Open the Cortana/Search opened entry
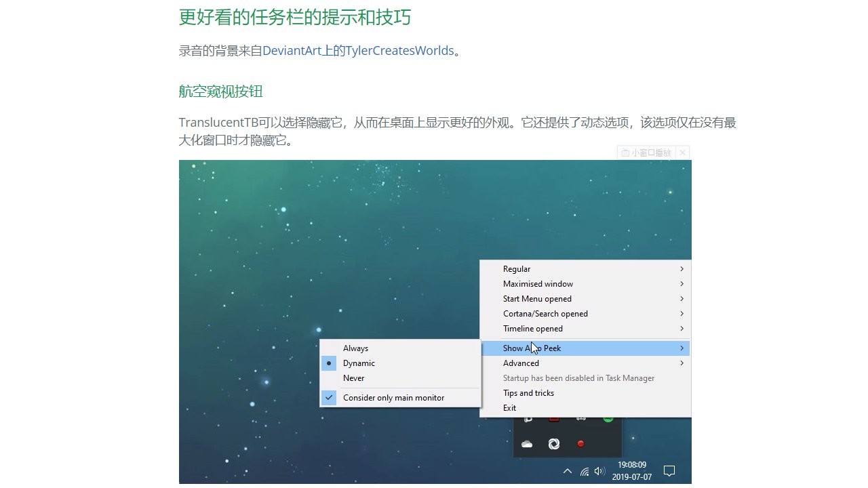The width and height of the screenshot is (868, 488). [585, 314]
